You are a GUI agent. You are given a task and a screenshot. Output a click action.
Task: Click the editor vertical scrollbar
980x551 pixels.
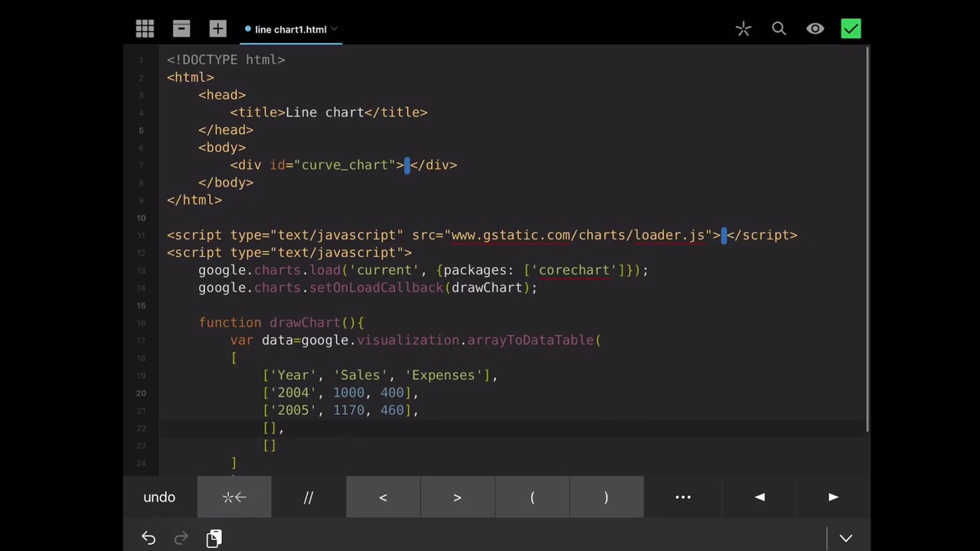pyautogui.click(x=867, y=239)
